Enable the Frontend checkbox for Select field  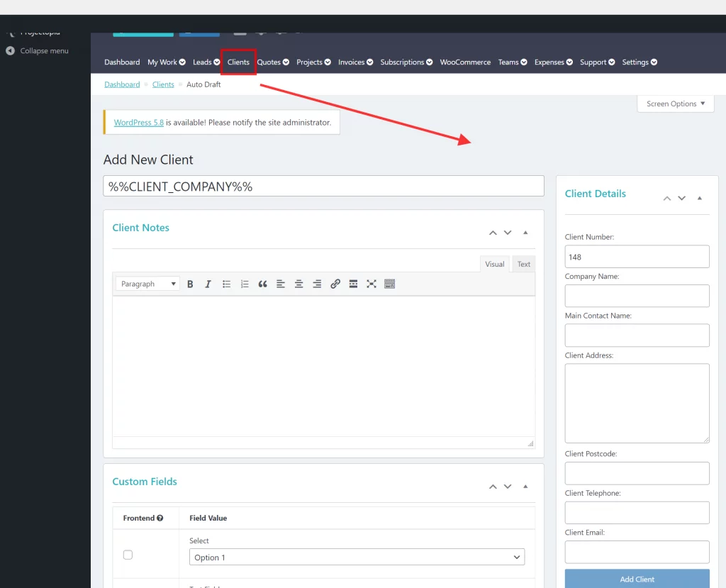coord(128,555)
